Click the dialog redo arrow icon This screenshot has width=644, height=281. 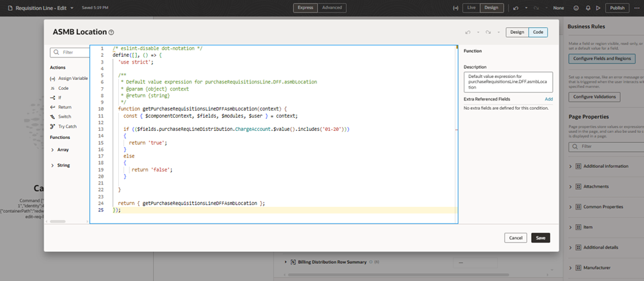point(488,32)
